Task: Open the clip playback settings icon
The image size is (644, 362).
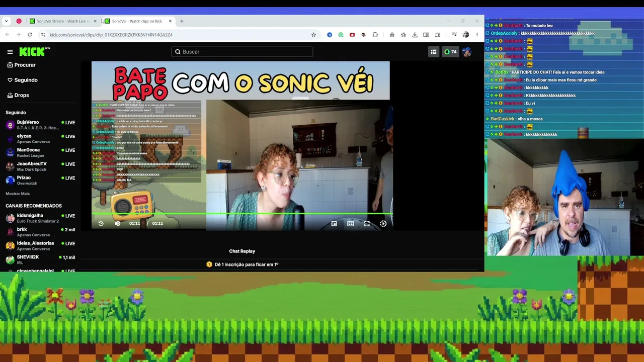Action: tap(383, 224)
